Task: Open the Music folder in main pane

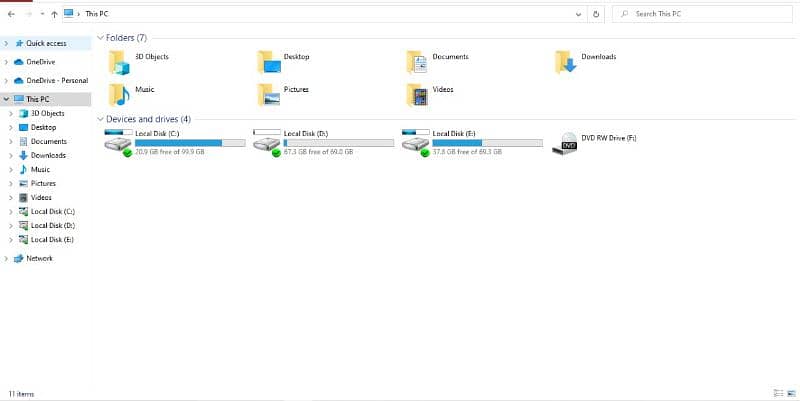Action: [119, 94]
